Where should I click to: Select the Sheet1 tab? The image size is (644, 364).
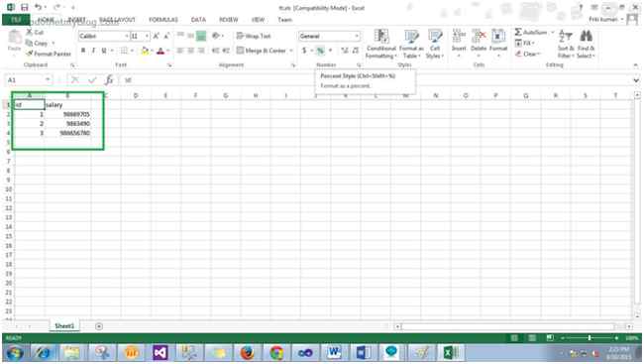pos(64,325)
